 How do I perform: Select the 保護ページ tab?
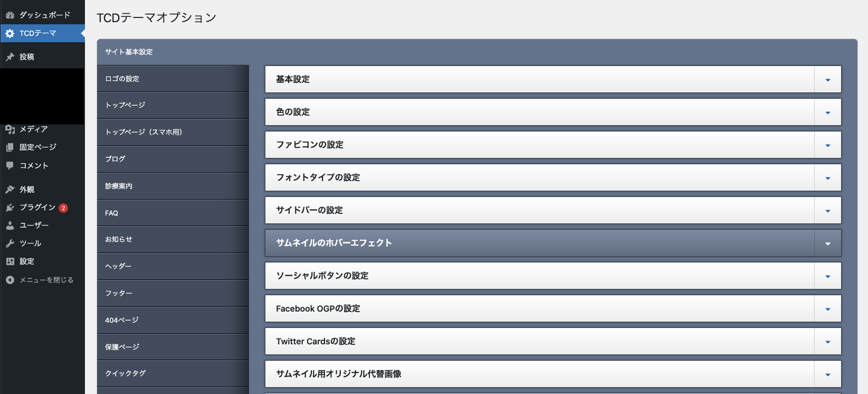pos(173,347)
